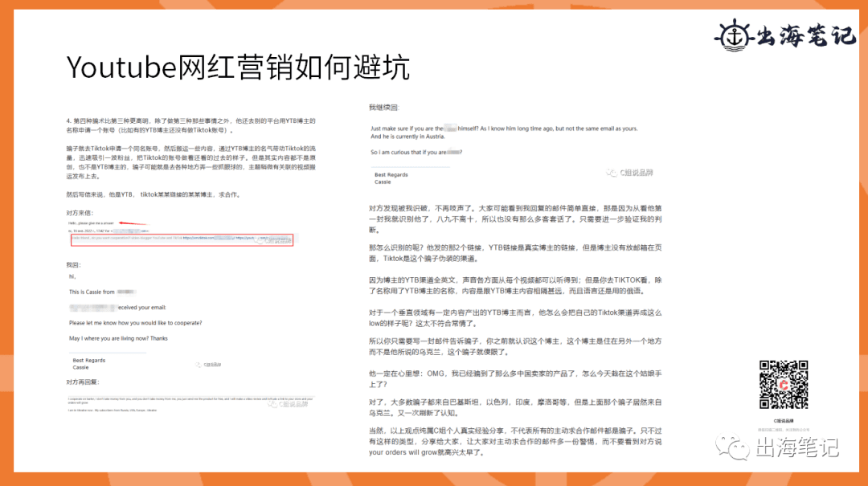The height and width of the screenshot is (486, 868).
Task: Click Please let me know how you would like to cooperate?
Action: (x=136, y=323)
